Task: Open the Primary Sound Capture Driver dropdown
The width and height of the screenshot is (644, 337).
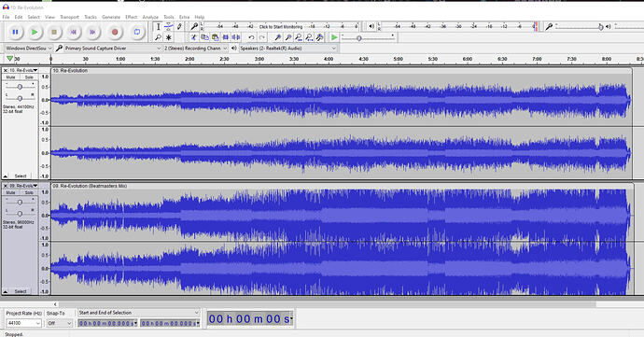Action: (113, 49)
